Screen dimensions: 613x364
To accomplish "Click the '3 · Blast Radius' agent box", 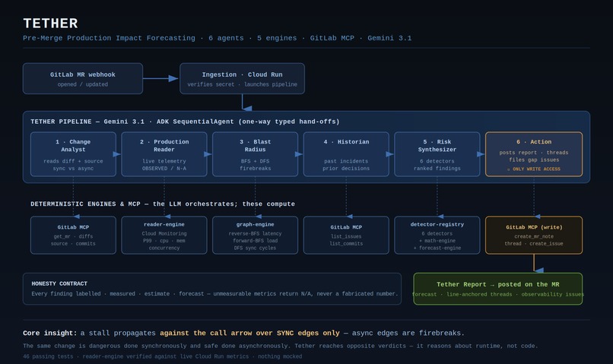I will point(256,154).
